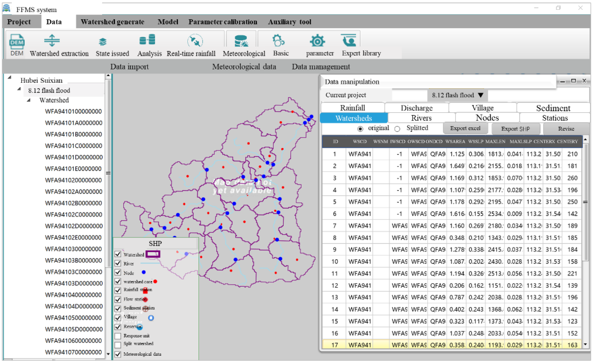Screen dimensions: 594x364
Task: Open the 8.12 flash flood project dropdown
Action: pyautogui.click(x=481, y=95)
